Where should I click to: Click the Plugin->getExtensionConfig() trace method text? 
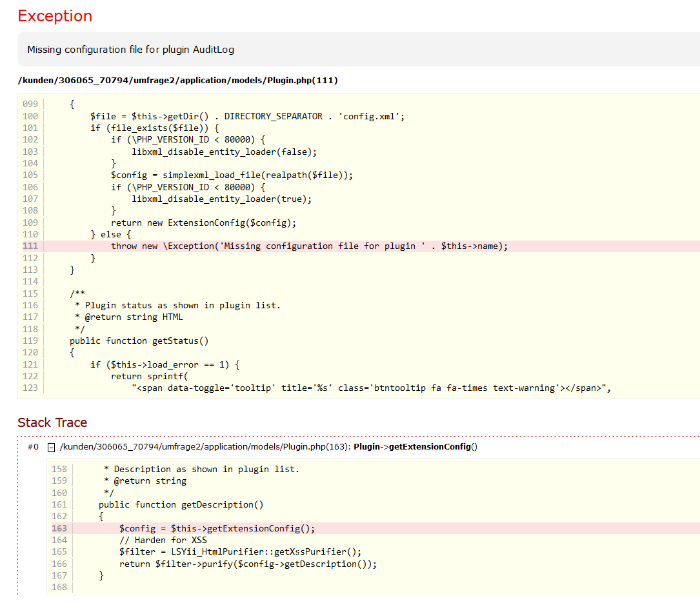(415, 447)
